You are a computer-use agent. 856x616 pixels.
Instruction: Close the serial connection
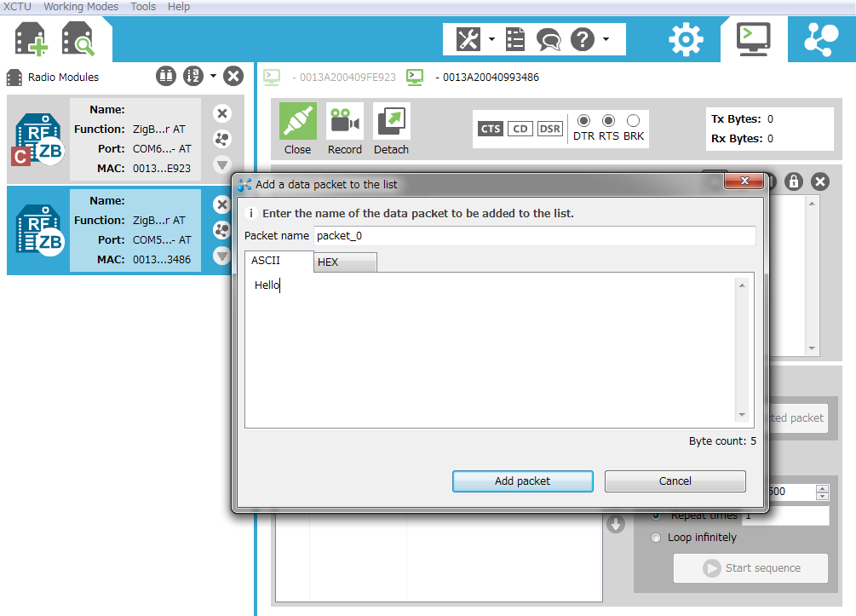click(297, 129)
